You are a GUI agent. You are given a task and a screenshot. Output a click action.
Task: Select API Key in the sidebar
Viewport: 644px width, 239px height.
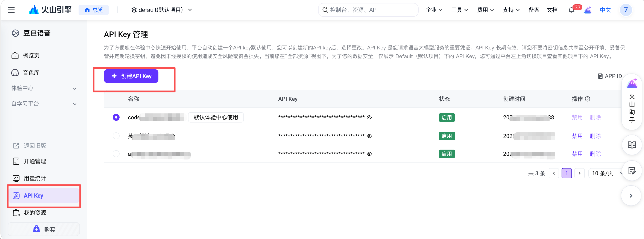[44, 195]
